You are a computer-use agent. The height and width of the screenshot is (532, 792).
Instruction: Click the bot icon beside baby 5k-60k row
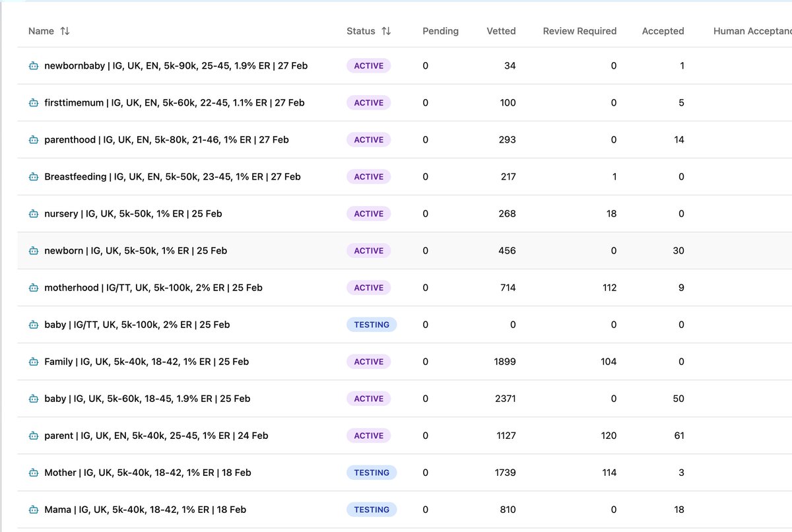(33, 399)
